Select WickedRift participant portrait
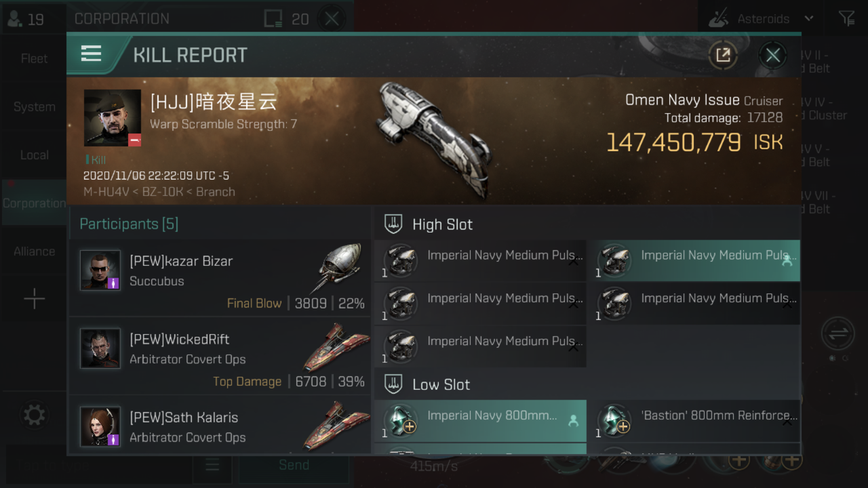 point(100,348)
